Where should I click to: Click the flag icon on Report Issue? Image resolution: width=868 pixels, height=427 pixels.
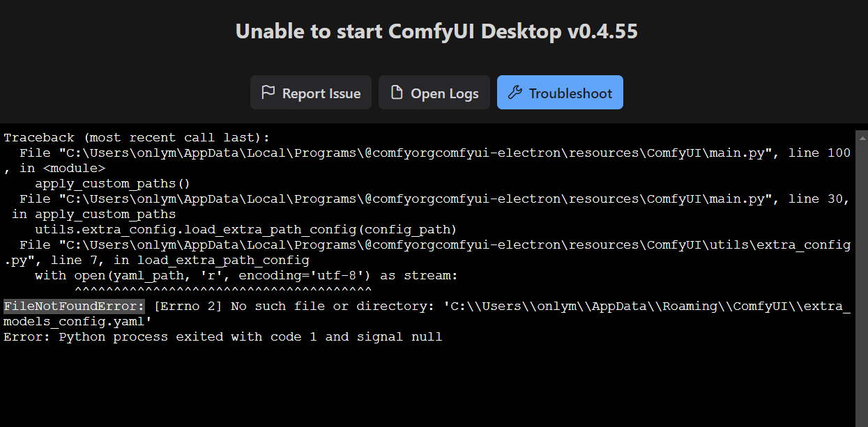pyautogui.click(x=268, y=93)
